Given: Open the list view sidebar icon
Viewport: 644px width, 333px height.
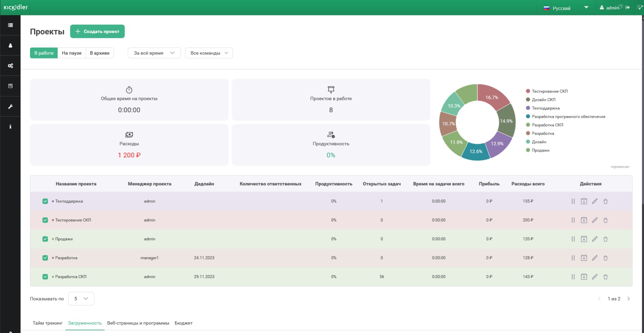Looking at the screenshot, I should [10, 25].
